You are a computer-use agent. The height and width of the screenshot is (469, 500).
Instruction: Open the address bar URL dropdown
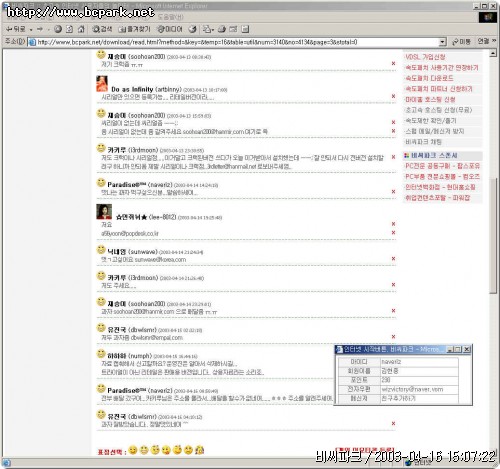(442, 42)
